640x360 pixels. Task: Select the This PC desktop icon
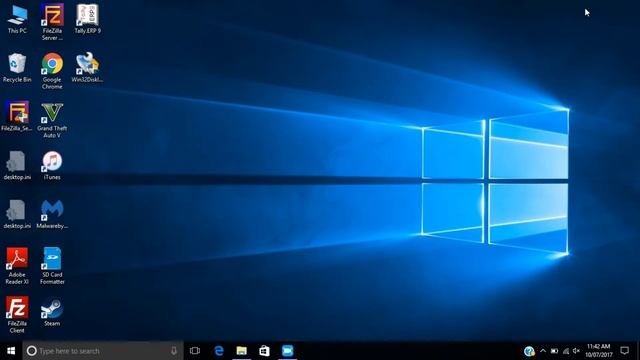pos(17,19)
